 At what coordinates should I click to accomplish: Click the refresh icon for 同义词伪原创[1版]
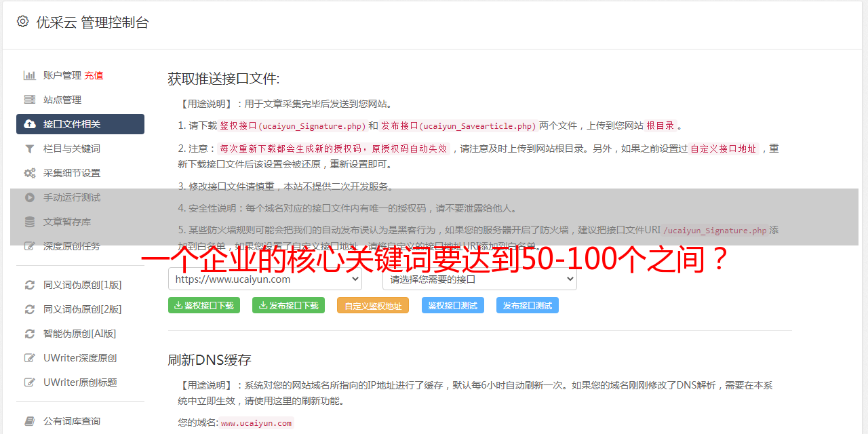pos(30,285)
